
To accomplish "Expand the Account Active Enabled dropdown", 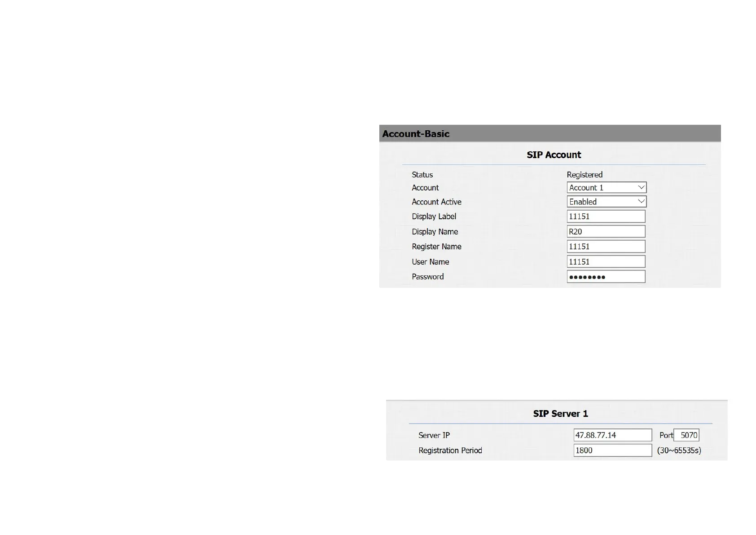I will point(607,202).
